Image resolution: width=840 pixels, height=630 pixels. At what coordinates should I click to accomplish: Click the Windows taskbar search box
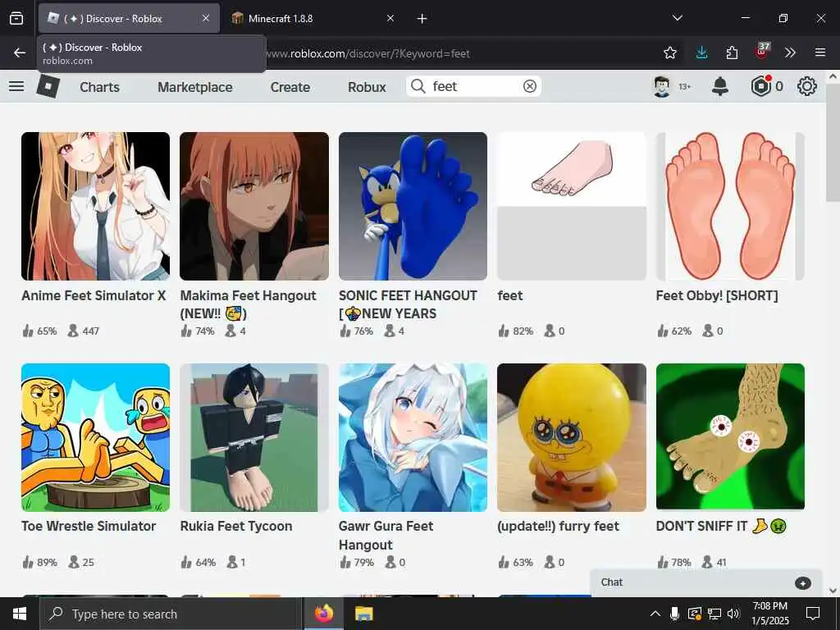tap(171, 614)
